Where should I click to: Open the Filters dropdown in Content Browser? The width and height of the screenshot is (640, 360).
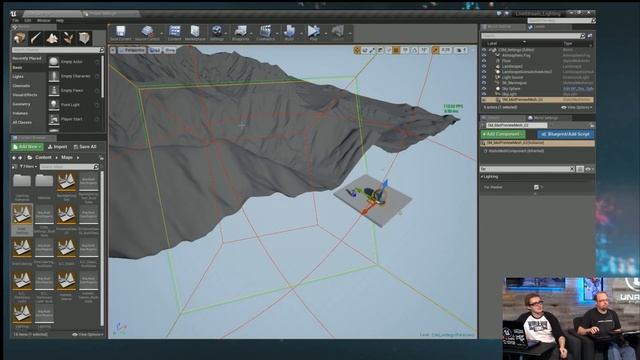pos(28,167)
